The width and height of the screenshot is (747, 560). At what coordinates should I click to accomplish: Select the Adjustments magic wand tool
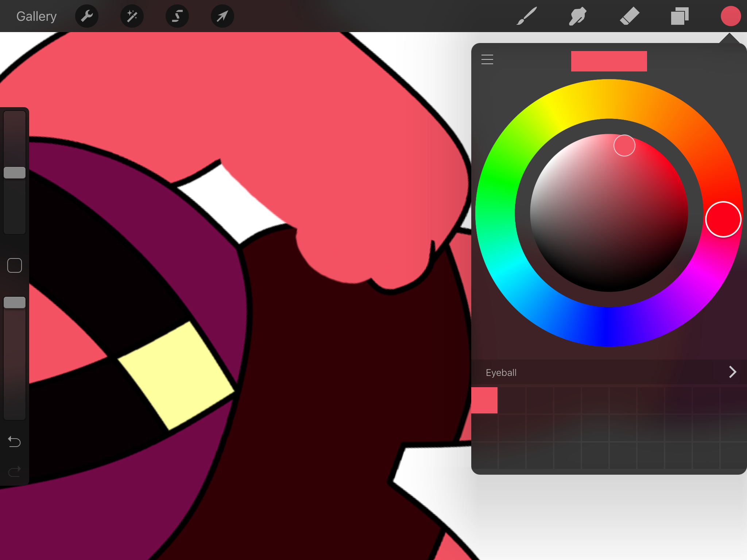[x=132, y=16]
